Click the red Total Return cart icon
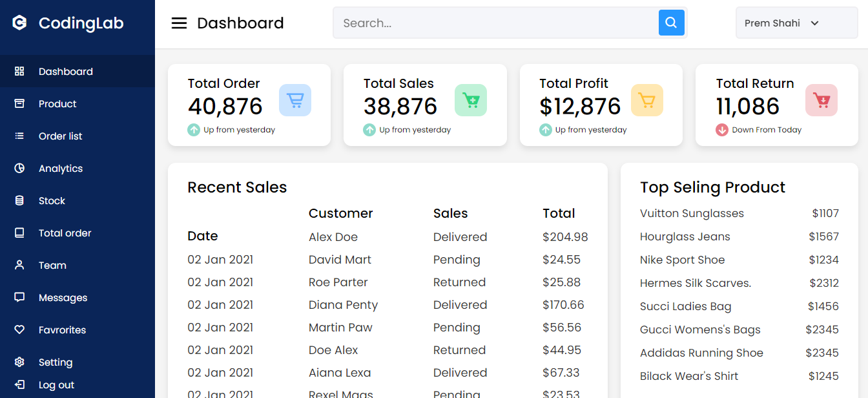Viewport: 868px width, 398px height. coord(821,100)
